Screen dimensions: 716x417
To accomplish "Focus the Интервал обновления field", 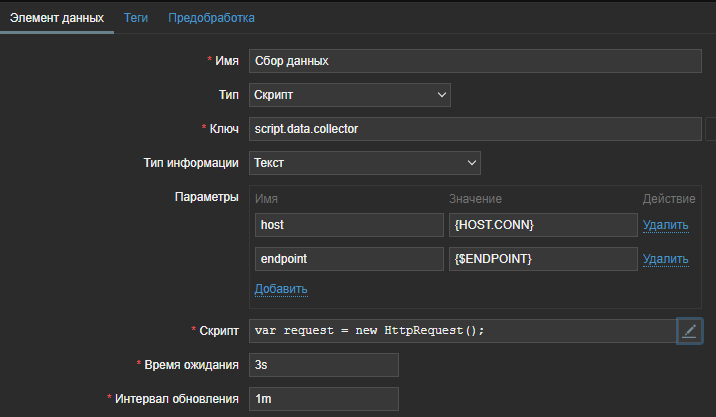I will [x=323, y=399].
